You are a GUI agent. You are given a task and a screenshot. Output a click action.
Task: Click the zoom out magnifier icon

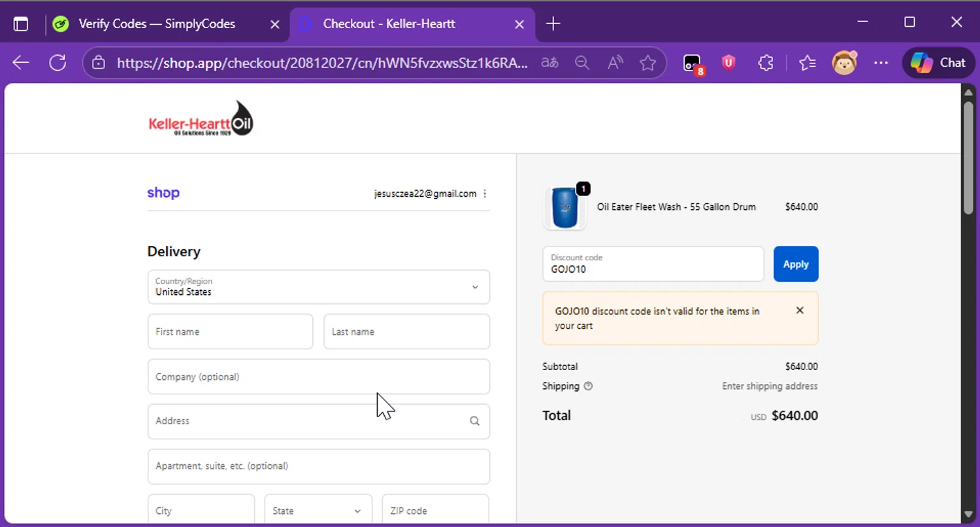582,63
